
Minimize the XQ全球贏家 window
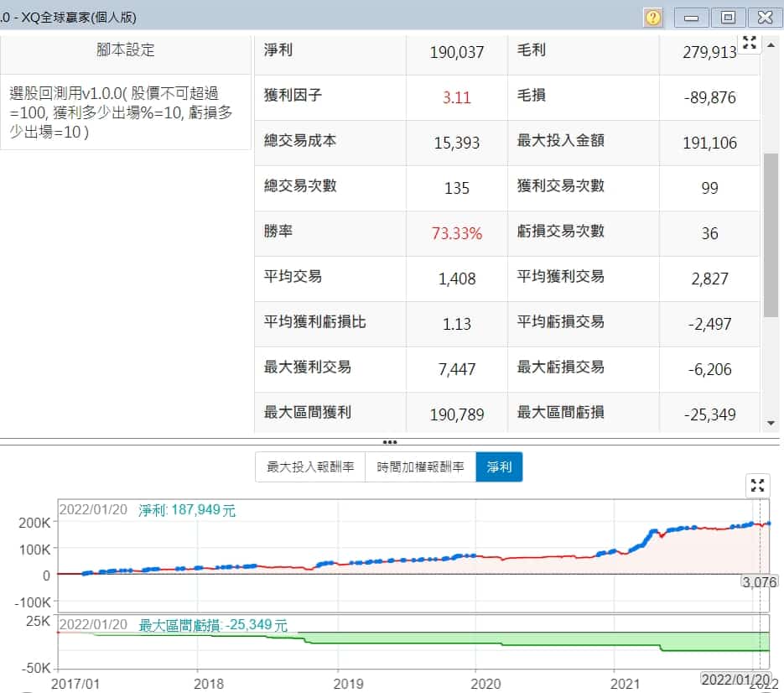(x=692, y=18)
